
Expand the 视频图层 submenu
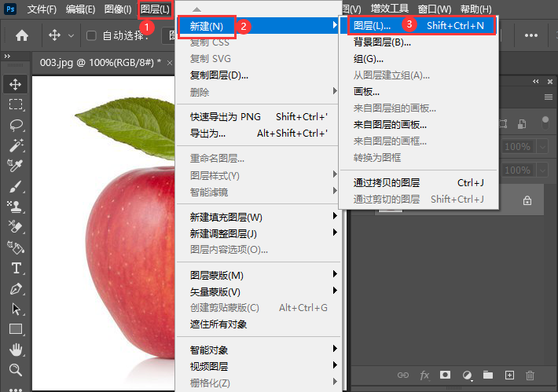point(335,365)
